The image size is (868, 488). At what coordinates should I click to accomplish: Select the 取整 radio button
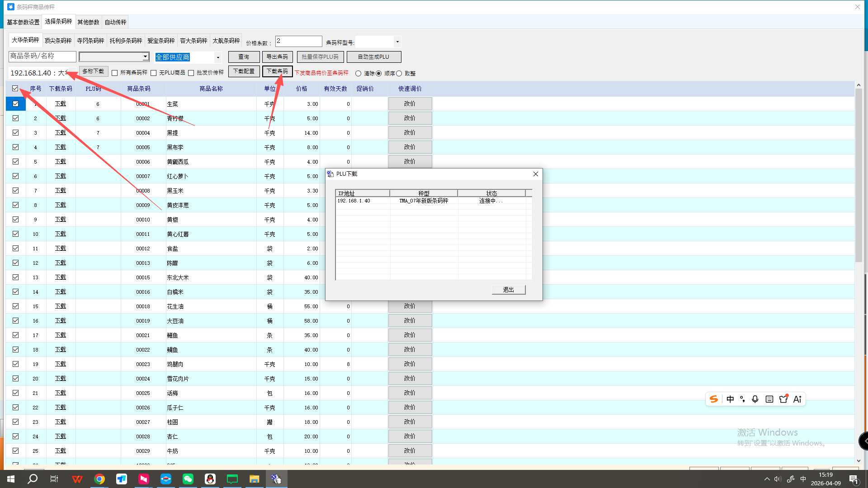point(399,74)
